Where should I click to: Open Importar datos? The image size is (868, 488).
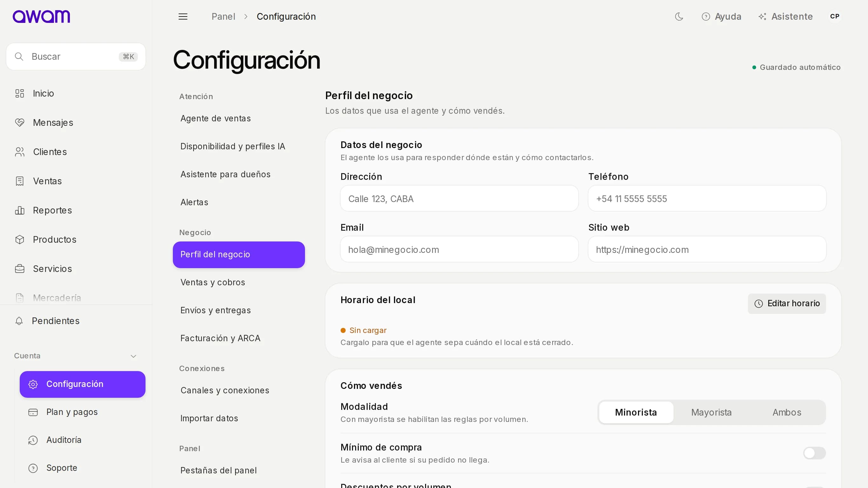[239, 418]
